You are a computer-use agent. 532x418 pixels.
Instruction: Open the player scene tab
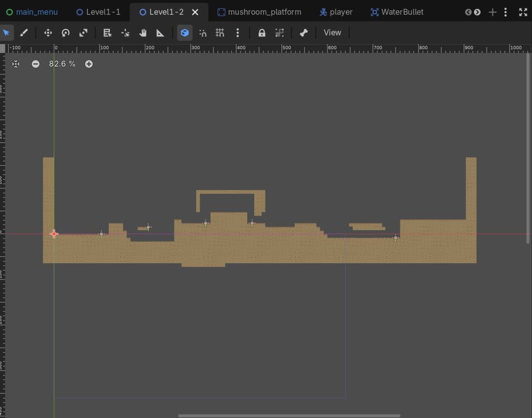tap(336, 12)
